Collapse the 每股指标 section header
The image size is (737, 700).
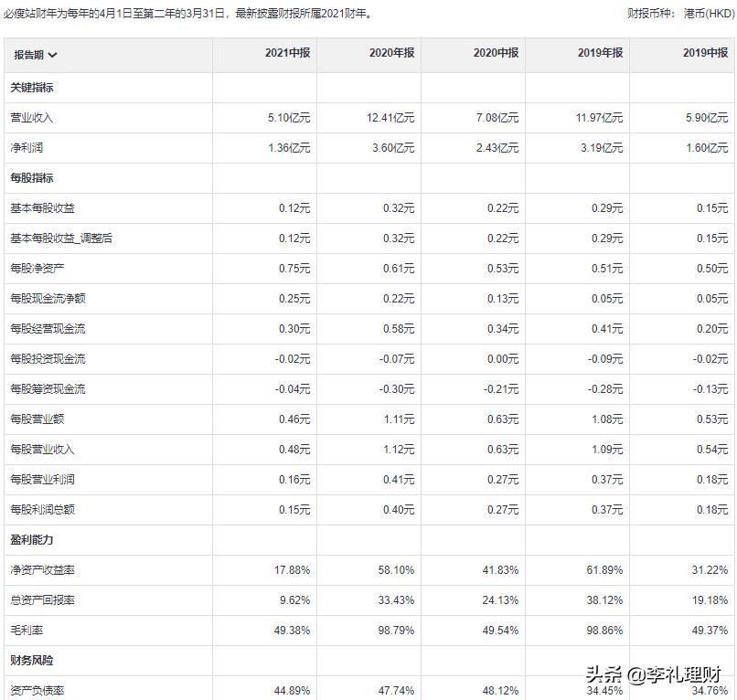click(x=37, y=177)
